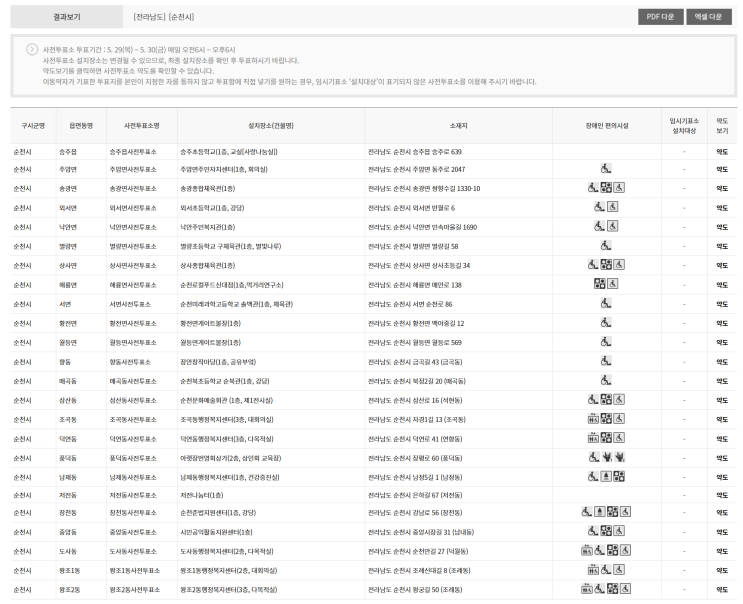743x604 pixels.
Task: Click the 구시군명 column header
Action: [x=33, y=126]
